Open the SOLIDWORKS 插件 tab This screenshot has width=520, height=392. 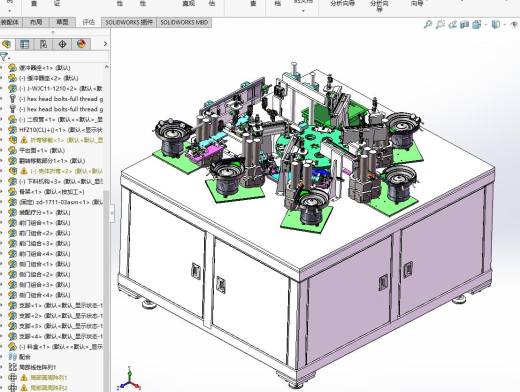click(129, 22)
